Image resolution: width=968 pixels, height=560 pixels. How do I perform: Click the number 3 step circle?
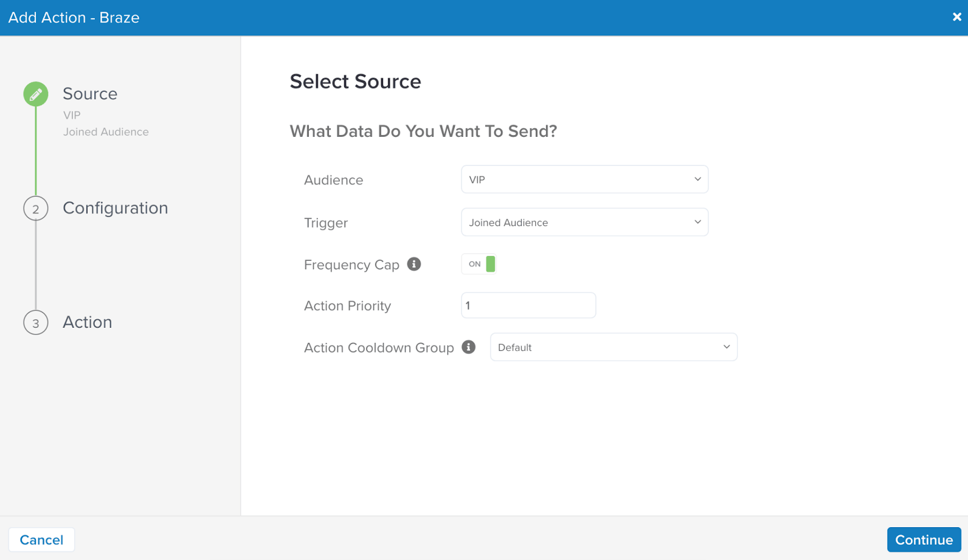click(x=36, y=323)
